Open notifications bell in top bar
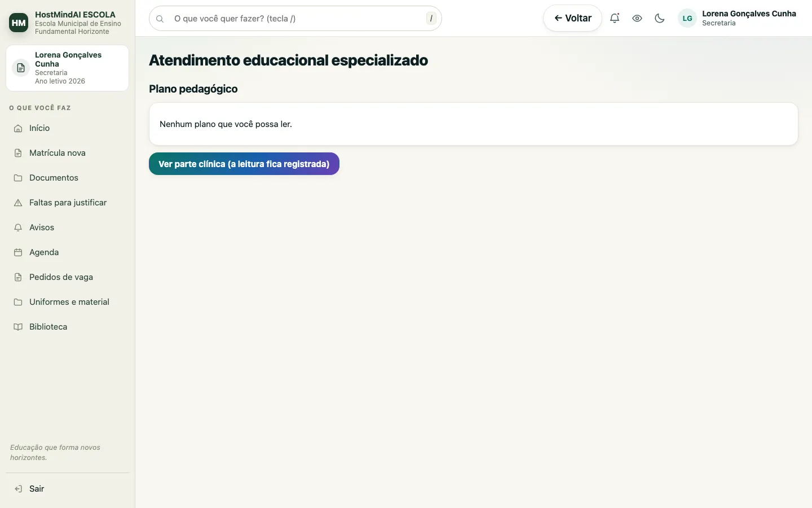 (615, 18)
